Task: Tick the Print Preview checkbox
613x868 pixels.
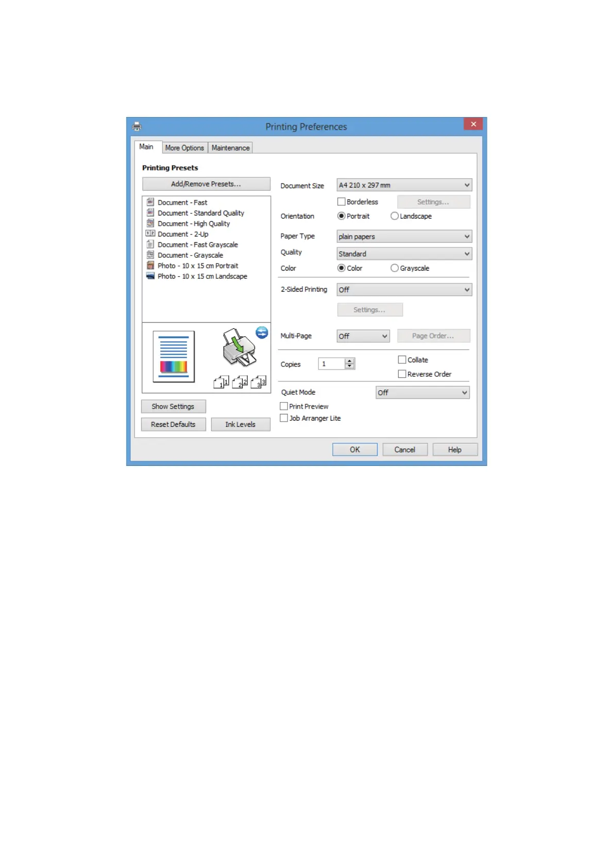Action: tap(284, 406)
